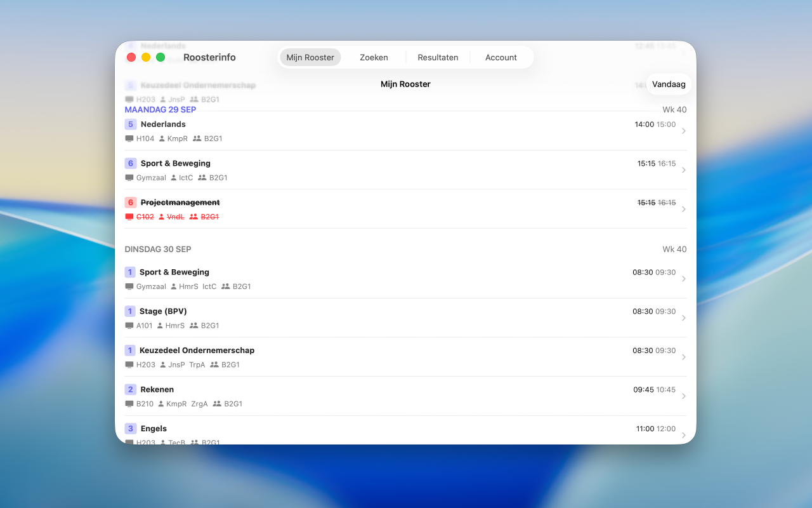Screen dimensions: 812x508
Task: Click DINSDAG 30 SEP day header
Action: [x=158, y=250]
